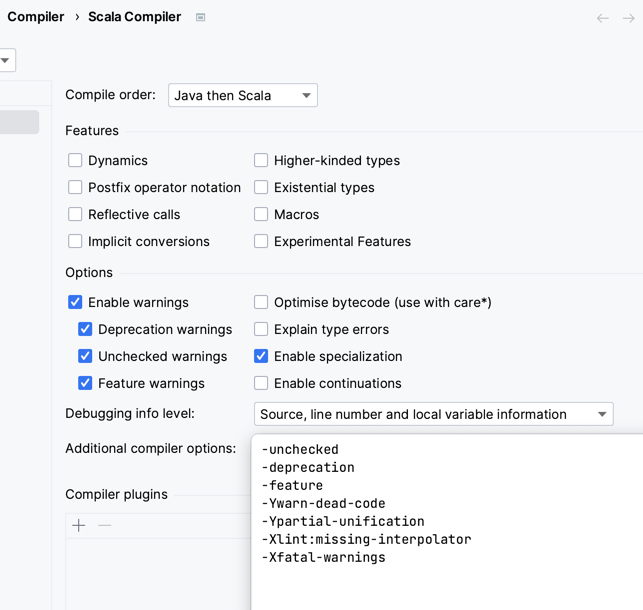643x610 pixels.
Task: Click the Compiler breadcrumb link
Action: 36,17
